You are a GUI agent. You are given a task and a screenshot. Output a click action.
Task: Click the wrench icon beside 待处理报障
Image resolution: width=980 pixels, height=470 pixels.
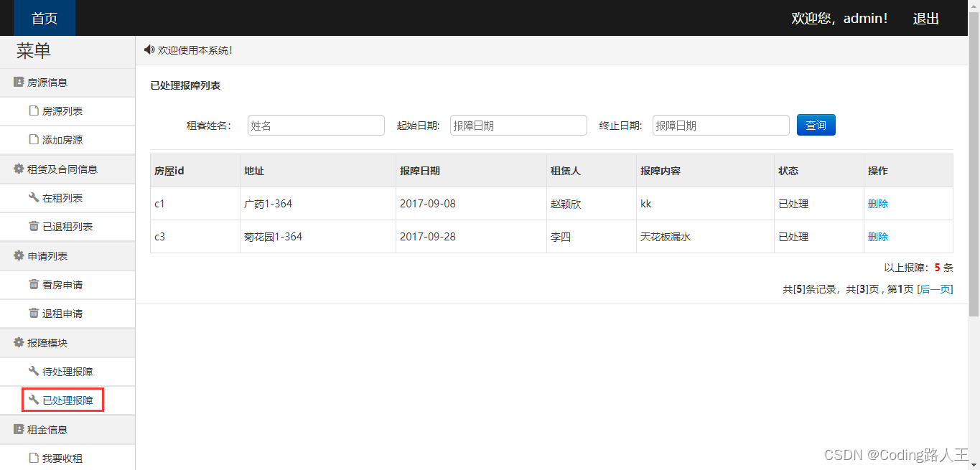[x=34, y=372]
